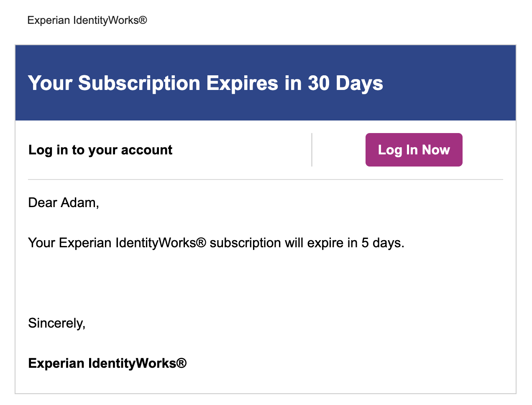Click the "Sincerely," closing line
The height and width of the screenshot is (405, 532).
(x=56, y=323)
